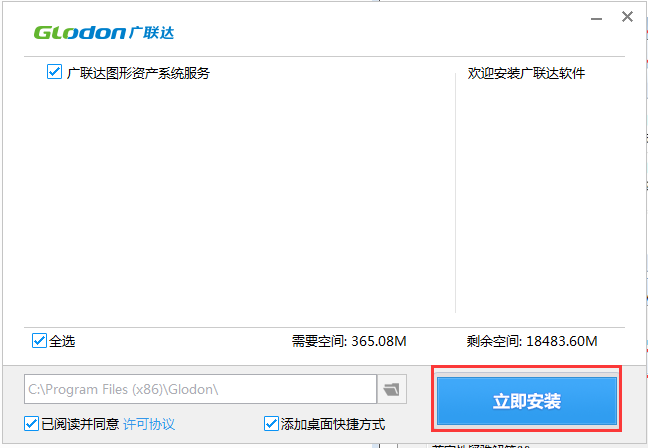The height and width of the screenshot is (448, 648).
Task: Click the browse folder icon
Action: (x=391, y=389)
